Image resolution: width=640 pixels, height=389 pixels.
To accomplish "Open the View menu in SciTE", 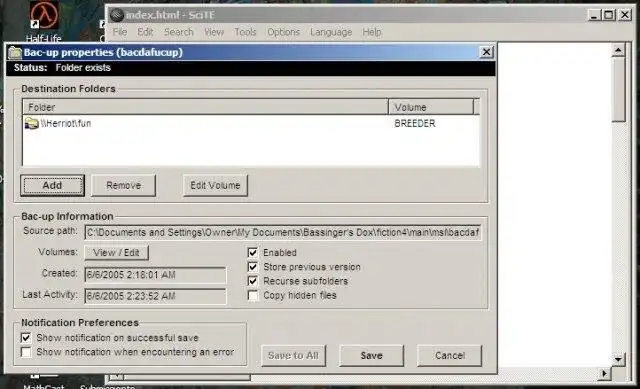I will pos(214,32).
